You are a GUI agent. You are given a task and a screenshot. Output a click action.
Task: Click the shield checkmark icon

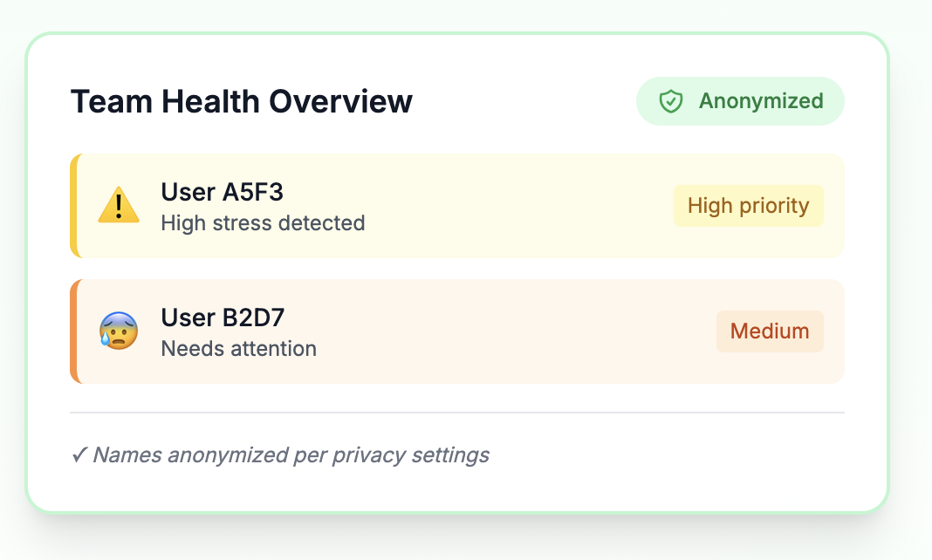point(670,101)
